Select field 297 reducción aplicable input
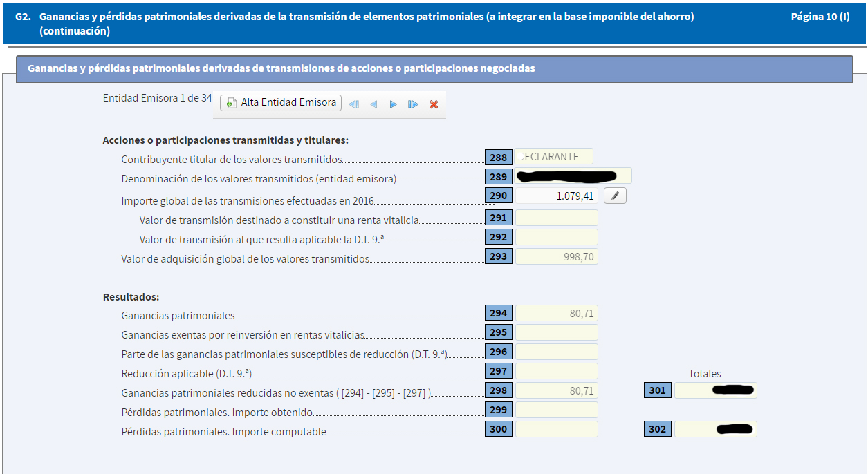868x474 pixels. point(556,371)
